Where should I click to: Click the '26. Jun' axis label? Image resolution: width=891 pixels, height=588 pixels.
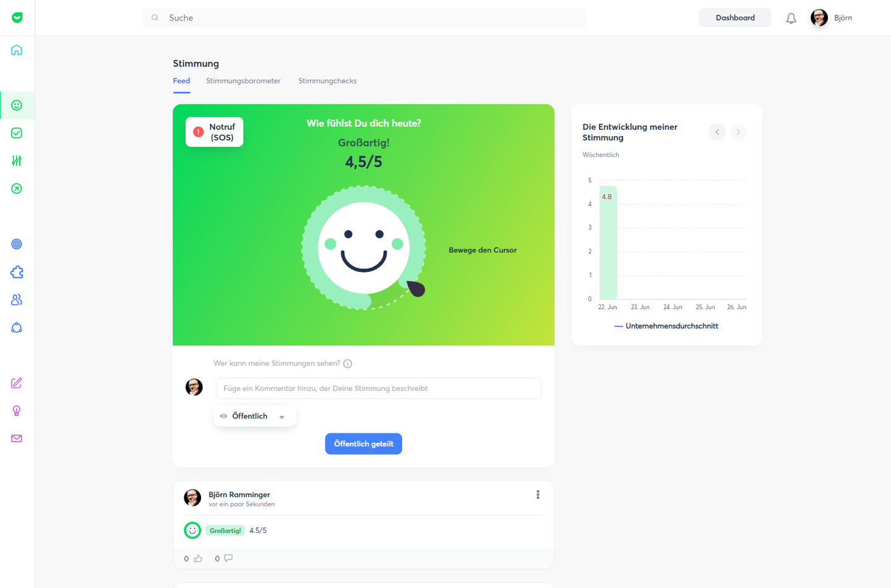pyautogui.click(x=736, y=307)
